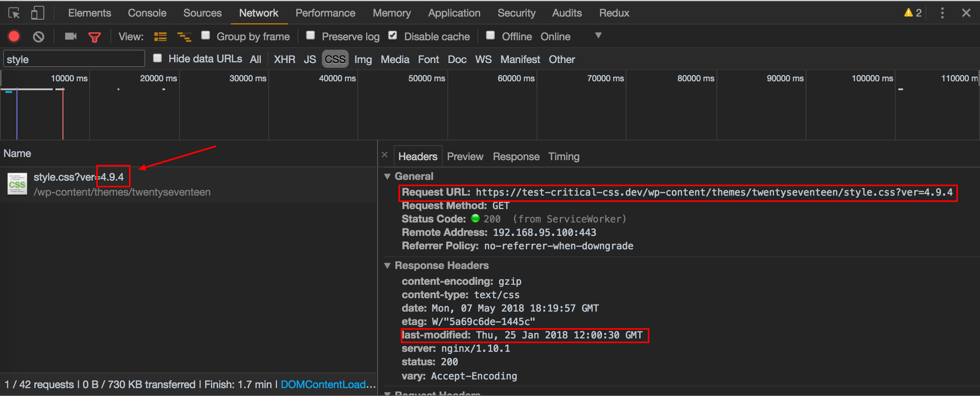This screenshot has width=980, height=396.
Task: Filter requests by Font
Action: [428, 60]
